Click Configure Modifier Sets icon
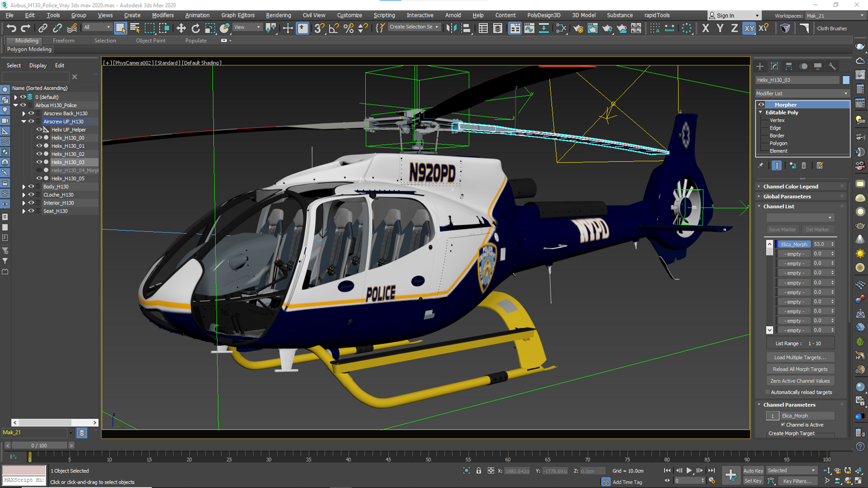 [820, 165]
